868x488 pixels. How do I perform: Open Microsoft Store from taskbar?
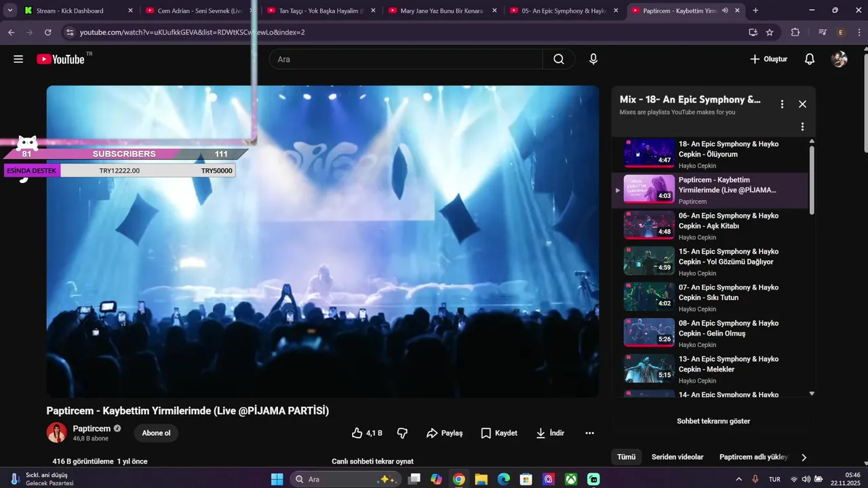(526, 479)
